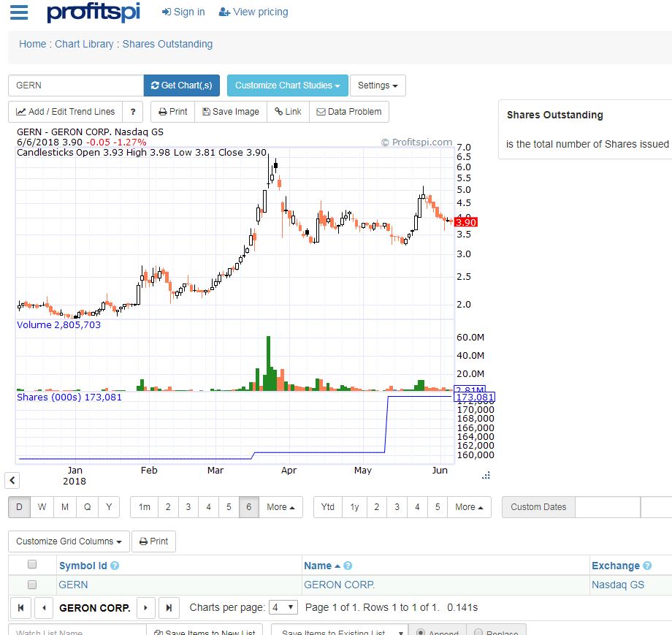Get chart Link button
The height and width of the screenshot is (635, 672).
(x=288, y=112)
